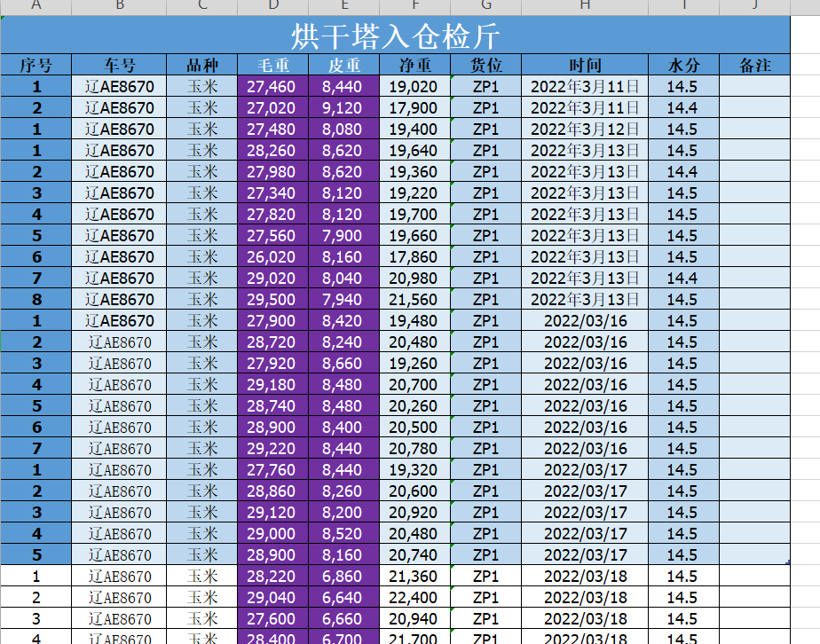Select the 毛重 header cell
The image size is (820, 644).
pos(273,65)
